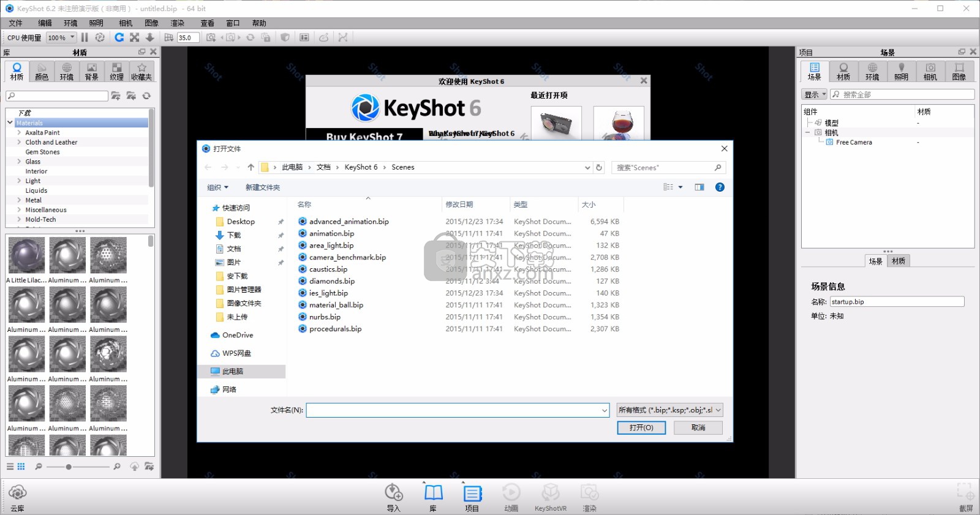Click the 文件名 filename input field
The image size is (980, 515).
click(x=458, y=410)
